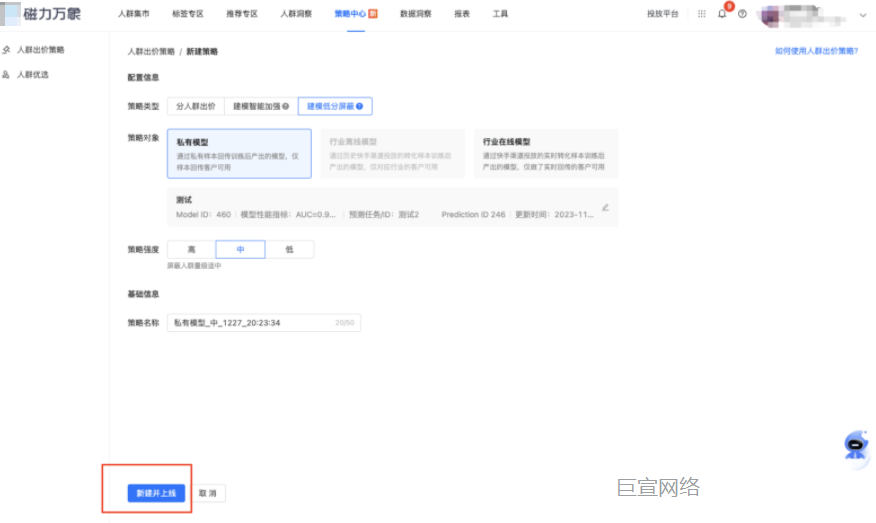Image resolution: width=876 pixels, height=523 pixels.
Task: Select the 行业在线模型 card
Action: [x=546, y=154]
